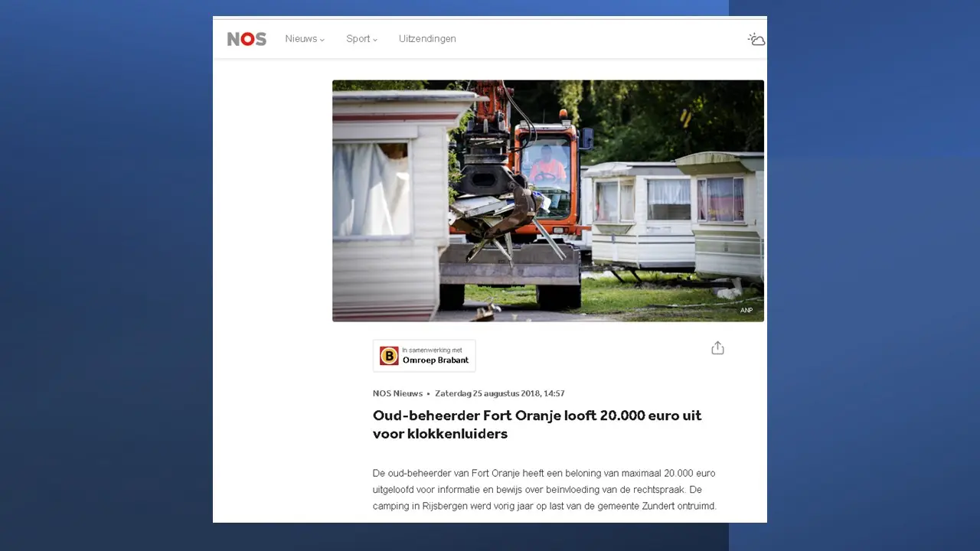Open the caravan demolition article photo
This screenshot has height=551, width=980.
(548, 201)
